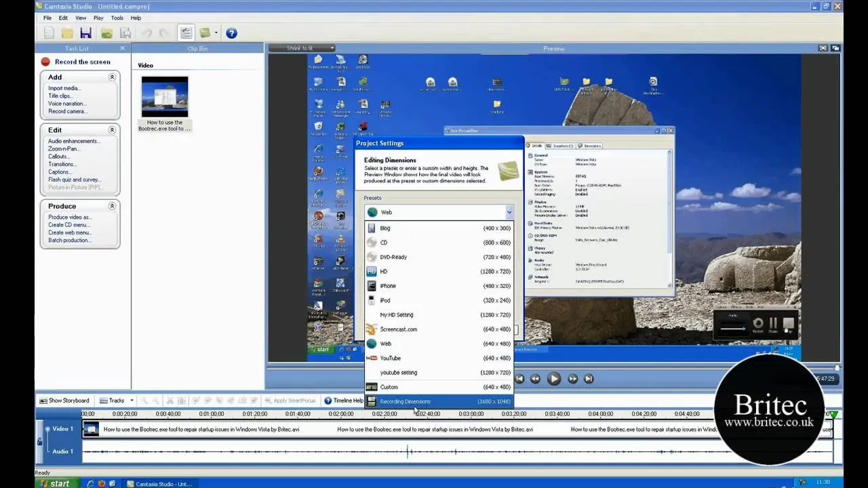Click the blue Help question mark icon
This screenshot has width=868, height=488.
(x=231, y=33)
